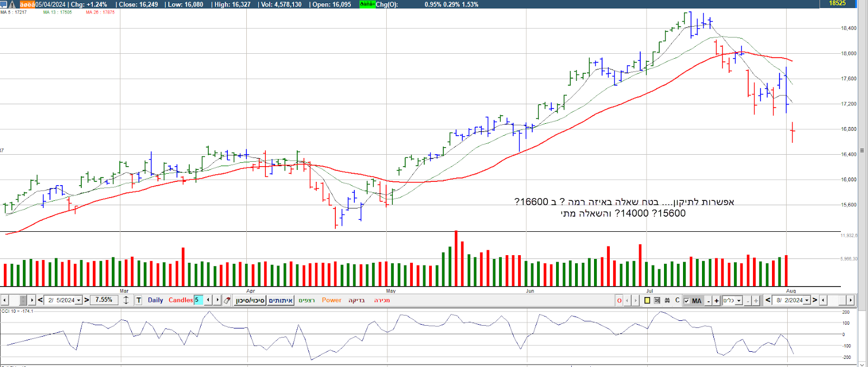Click the MA 26 : 17875 legend label
This screenshot has height=367, width=868.
coord(100,12)
